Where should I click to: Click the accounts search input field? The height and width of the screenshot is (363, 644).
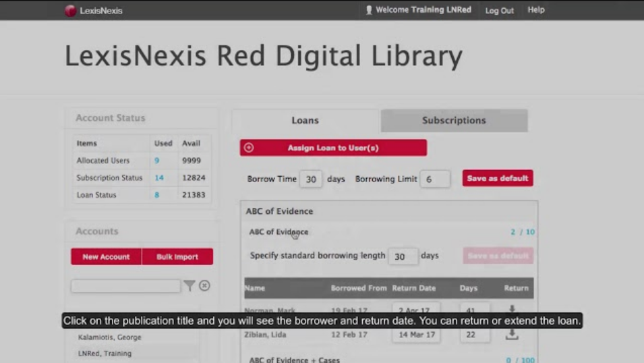[125, 285]
